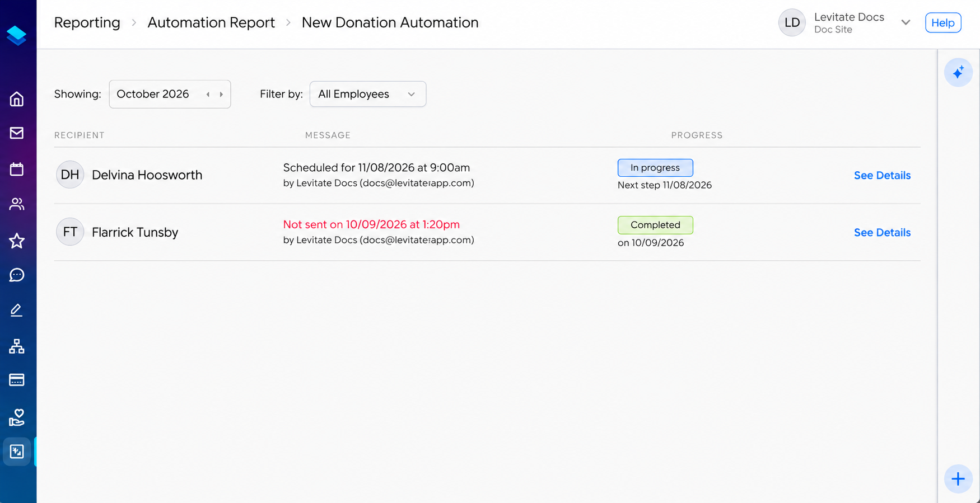Go to the Reporting breadcrumb
Image resolution: width=980 pixels, height=503 pixels.
pyautogui.click(x=87, y=22)
